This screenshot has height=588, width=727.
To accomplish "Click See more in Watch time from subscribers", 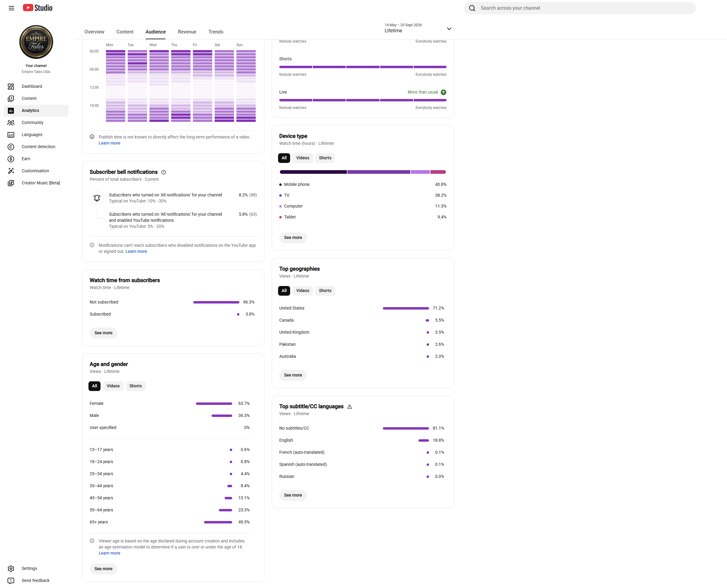I will tap(103, 333).
